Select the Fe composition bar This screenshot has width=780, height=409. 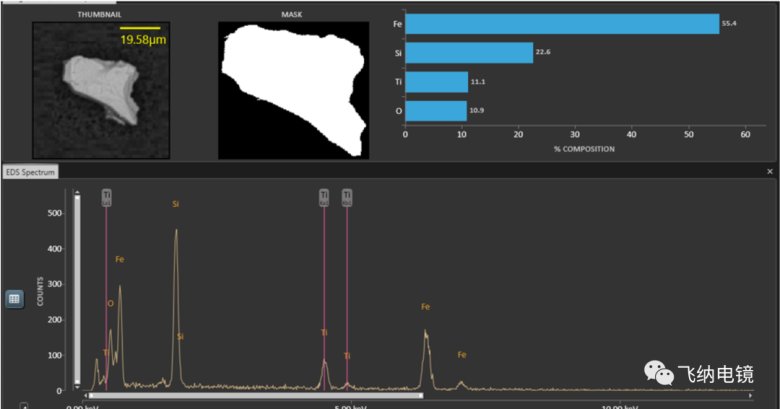(562, 23)
